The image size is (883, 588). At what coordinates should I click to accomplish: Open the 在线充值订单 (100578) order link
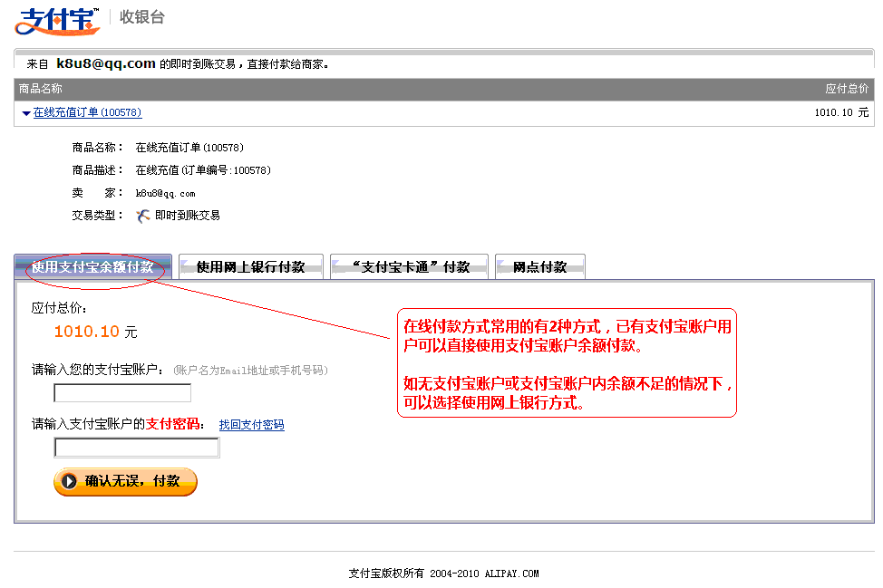tap(87, 112)
